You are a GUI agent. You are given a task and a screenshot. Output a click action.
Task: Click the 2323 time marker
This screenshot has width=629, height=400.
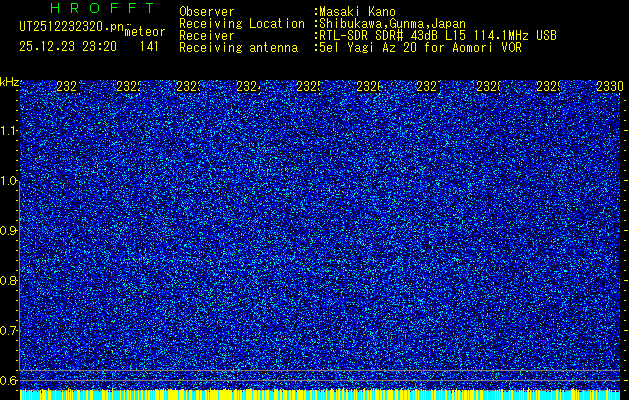pyautogui.click(x=189, y=86)
